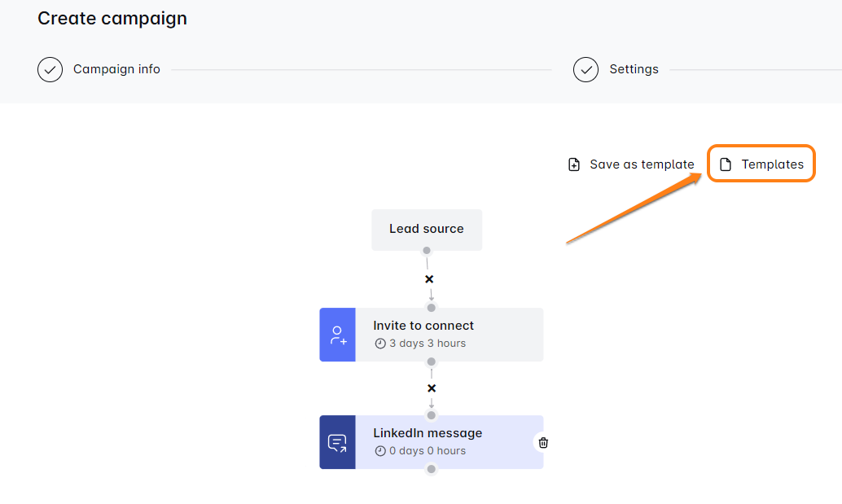This screenshot has width=842, height=504.
Task: Click the LinkedIn message chat icon
Action: [337, 442]
